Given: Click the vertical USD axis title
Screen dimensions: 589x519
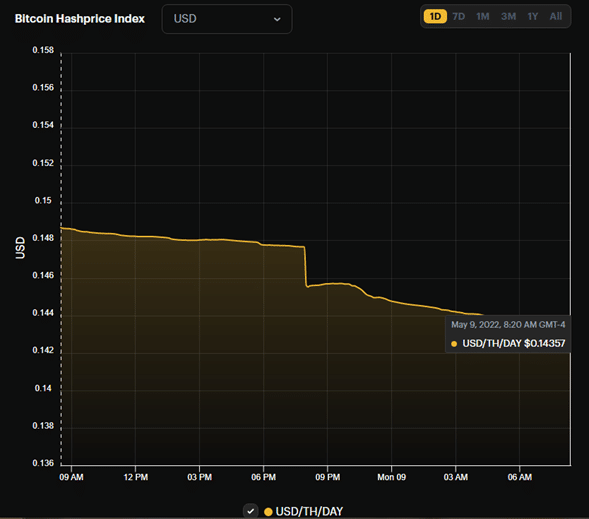Looking at the screenshot, I should click(x=20, y=248).
